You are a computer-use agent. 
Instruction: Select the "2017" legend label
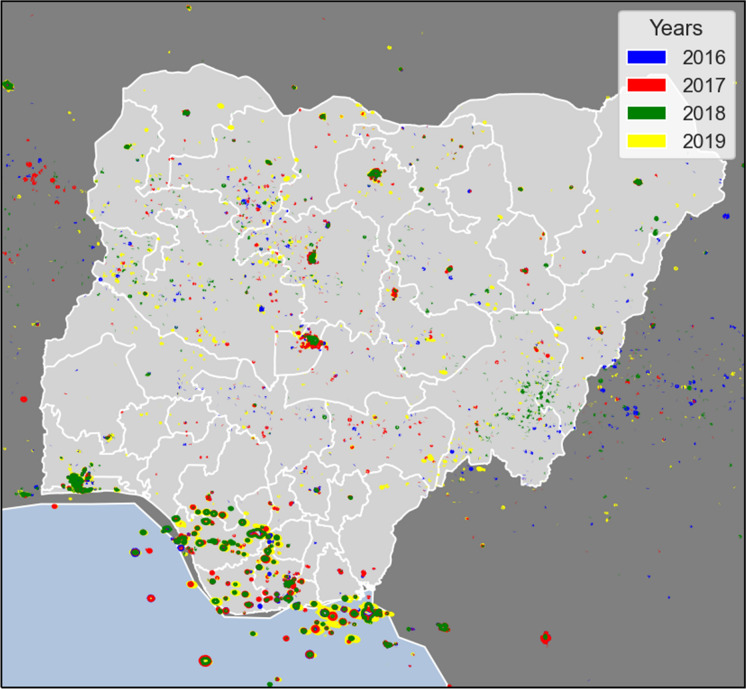point(704,86)
